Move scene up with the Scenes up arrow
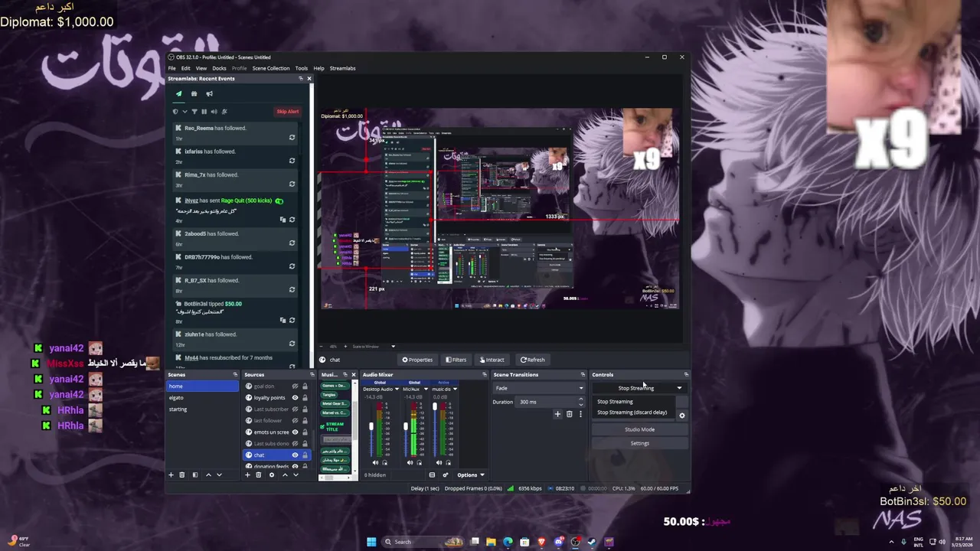The width and height of the screenshot is (980, 551). 208,475
